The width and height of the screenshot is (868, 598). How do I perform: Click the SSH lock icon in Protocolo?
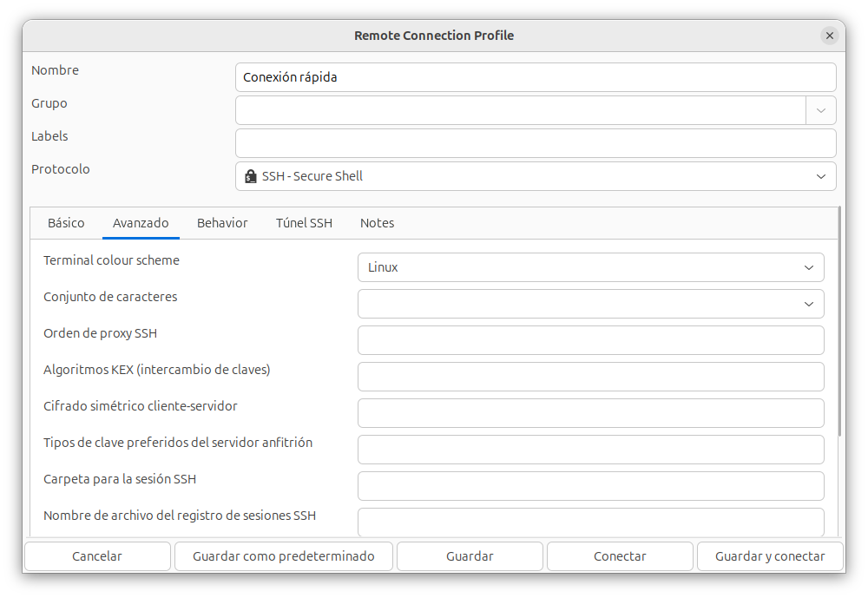(x=251, y=176)
